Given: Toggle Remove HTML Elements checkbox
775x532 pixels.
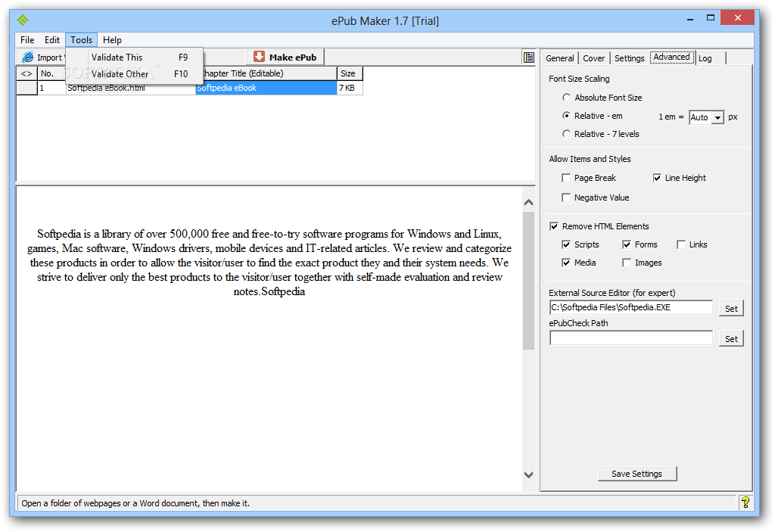Looking at the screenshot, I should [x=554, y=226].
